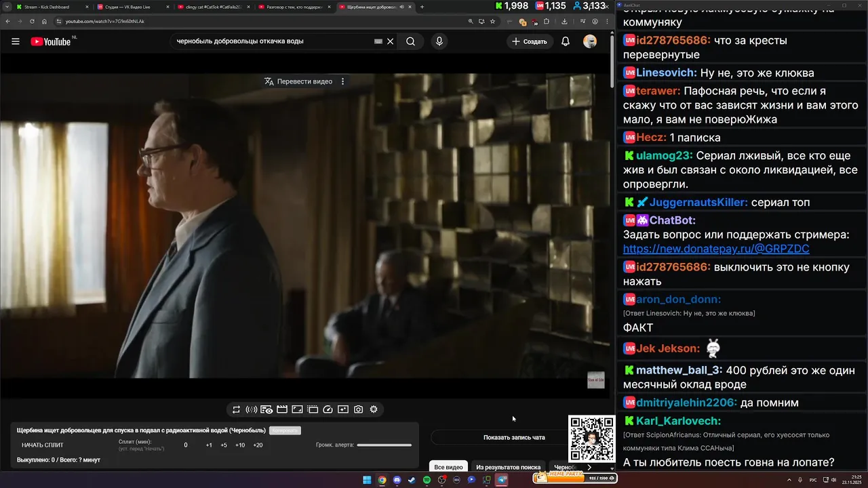Open YouTube notifications bell
The height and width of the screenshot is (488, 868).
566,41
